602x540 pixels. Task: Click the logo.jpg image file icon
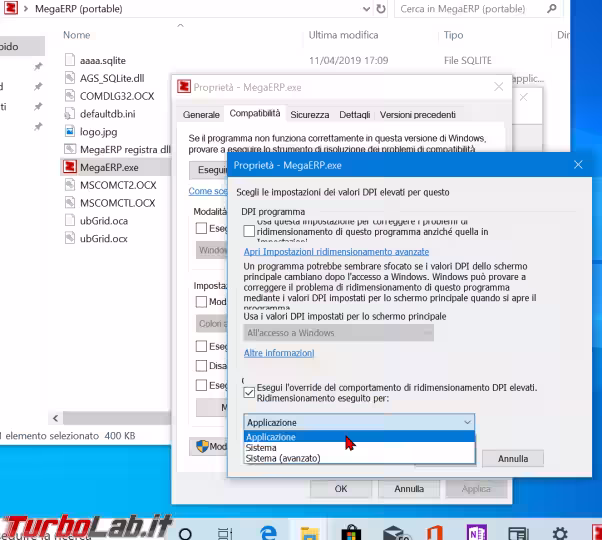(x=69, y=132)
